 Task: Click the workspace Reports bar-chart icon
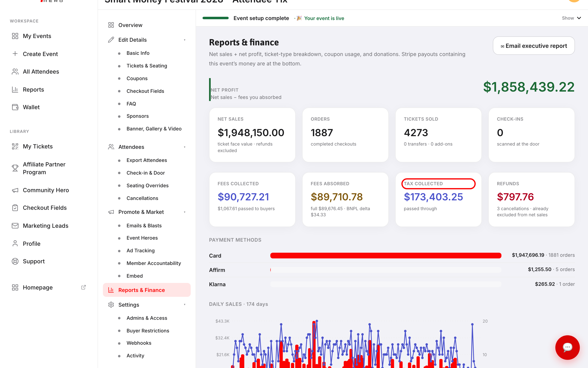click(x=15, y=90)
